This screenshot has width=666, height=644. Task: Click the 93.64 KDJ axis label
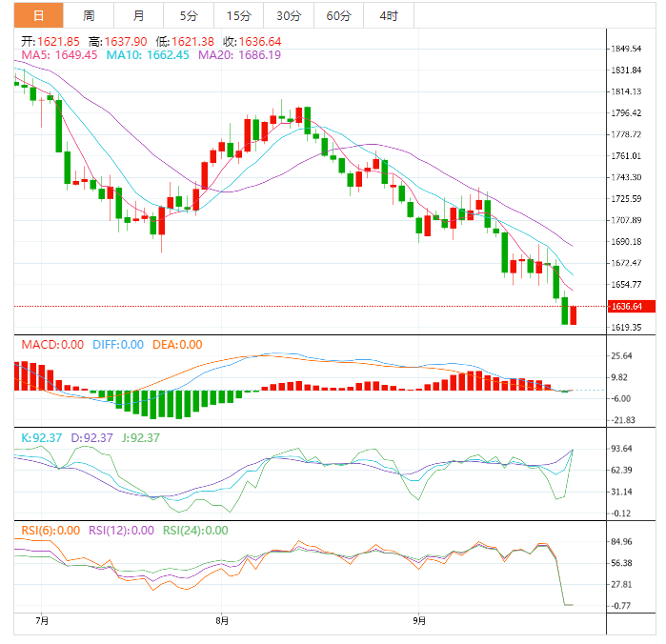coord(621,449)
